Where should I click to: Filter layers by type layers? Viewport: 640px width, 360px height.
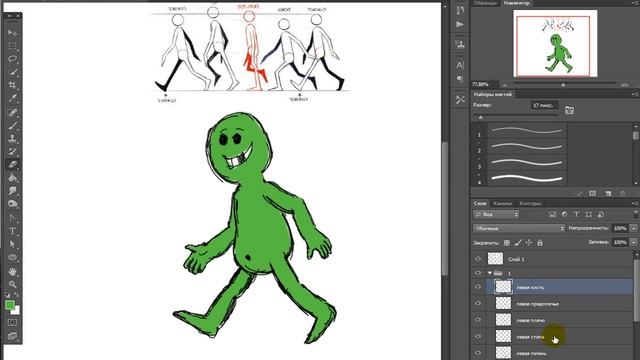pos(576,214)
